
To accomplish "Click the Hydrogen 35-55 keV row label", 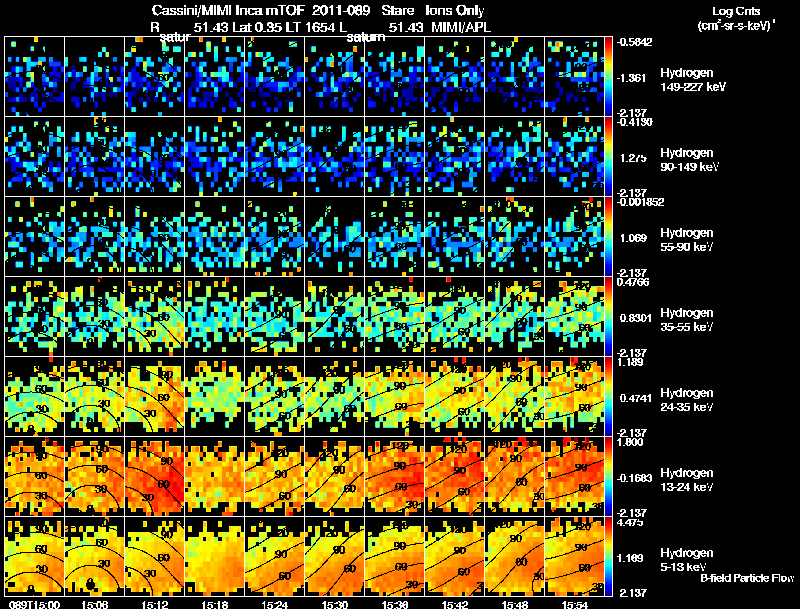I will click(x=687, y=320).
